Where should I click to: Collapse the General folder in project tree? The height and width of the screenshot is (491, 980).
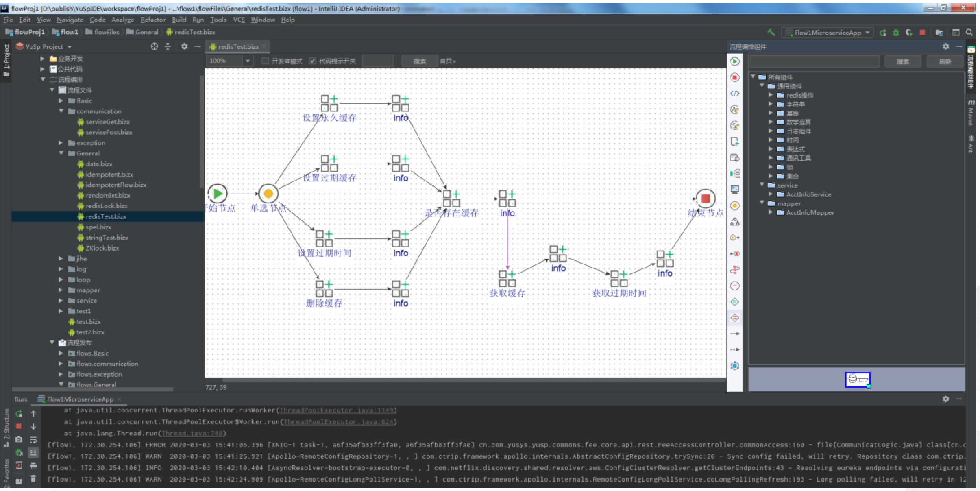tap(61, 153)
